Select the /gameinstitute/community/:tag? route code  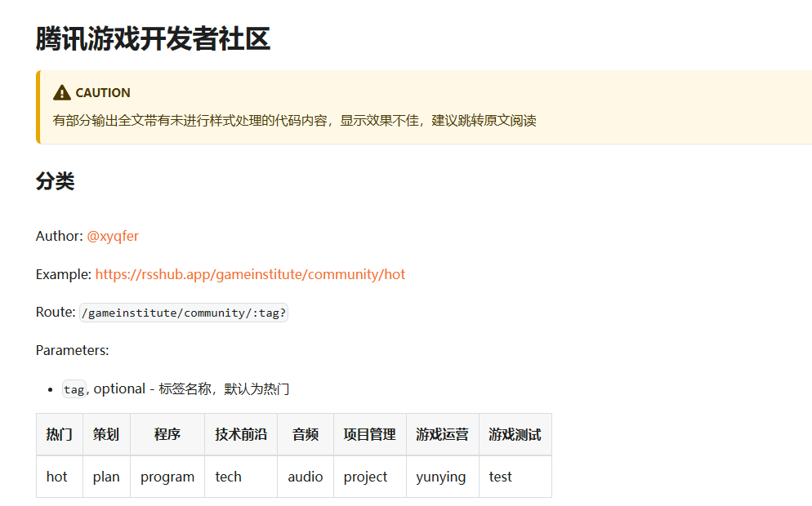point(184,313)
